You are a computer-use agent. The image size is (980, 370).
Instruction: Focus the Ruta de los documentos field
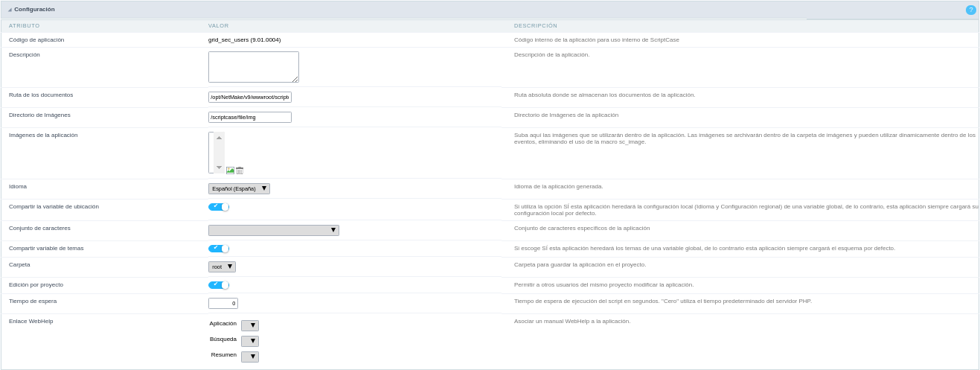click(250, 97)
